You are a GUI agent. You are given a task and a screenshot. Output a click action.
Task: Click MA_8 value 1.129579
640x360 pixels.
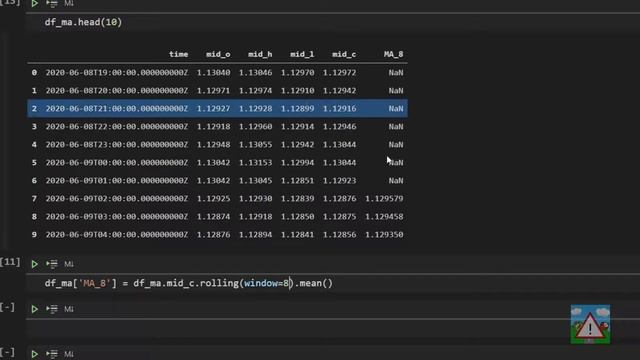(384, 198)
